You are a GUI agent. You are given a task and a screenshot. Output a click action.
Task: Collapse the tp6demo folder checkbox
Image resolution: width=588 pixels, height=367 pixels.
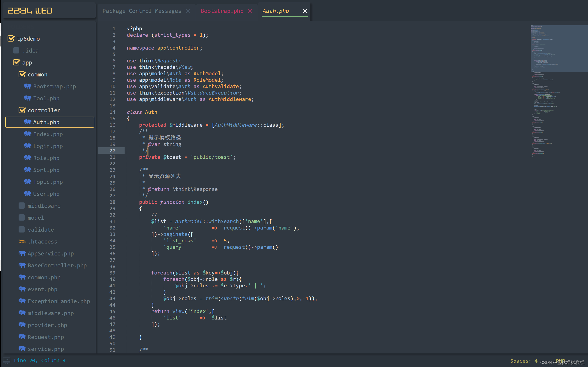click(11, 38)
